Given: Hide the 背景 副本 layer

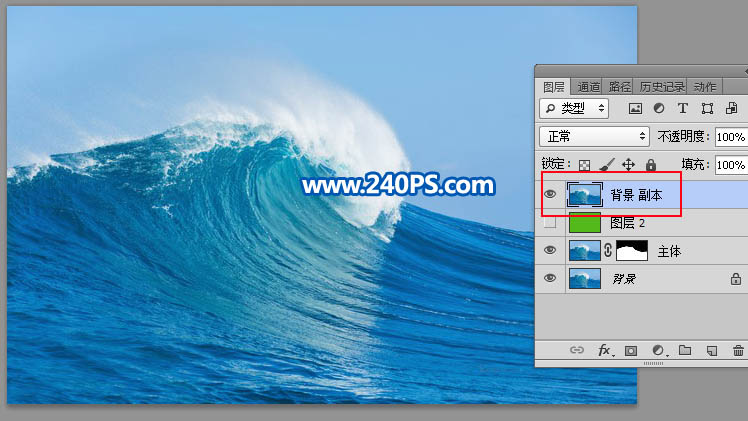Looking at the screenshot, I should click(x=550, y=194).
